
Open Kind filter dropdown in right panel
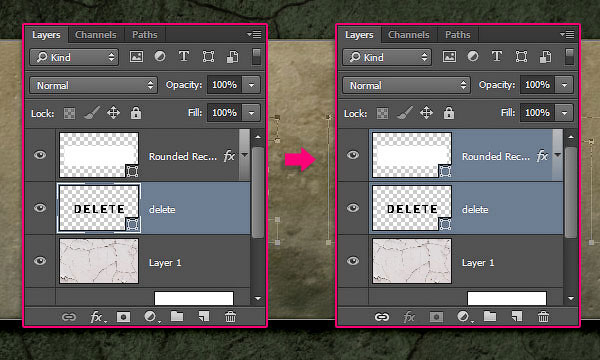point(387,57)
